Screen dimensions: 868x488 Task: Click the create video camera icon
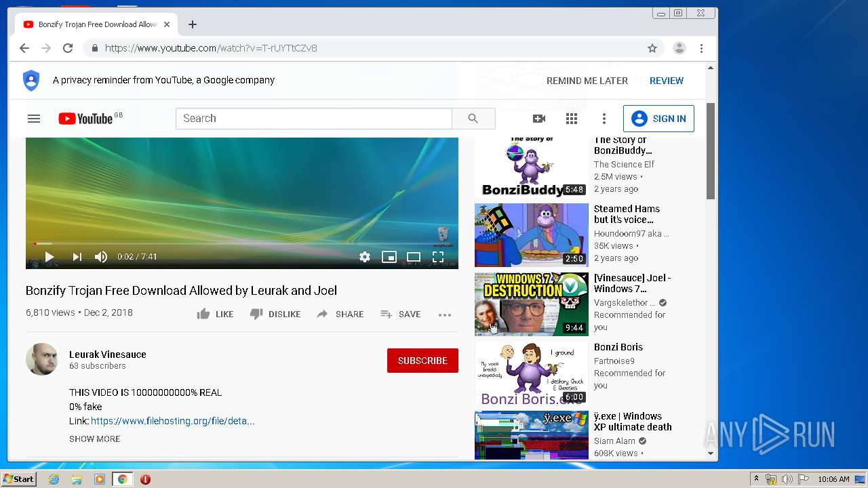[x=539, y=119]
